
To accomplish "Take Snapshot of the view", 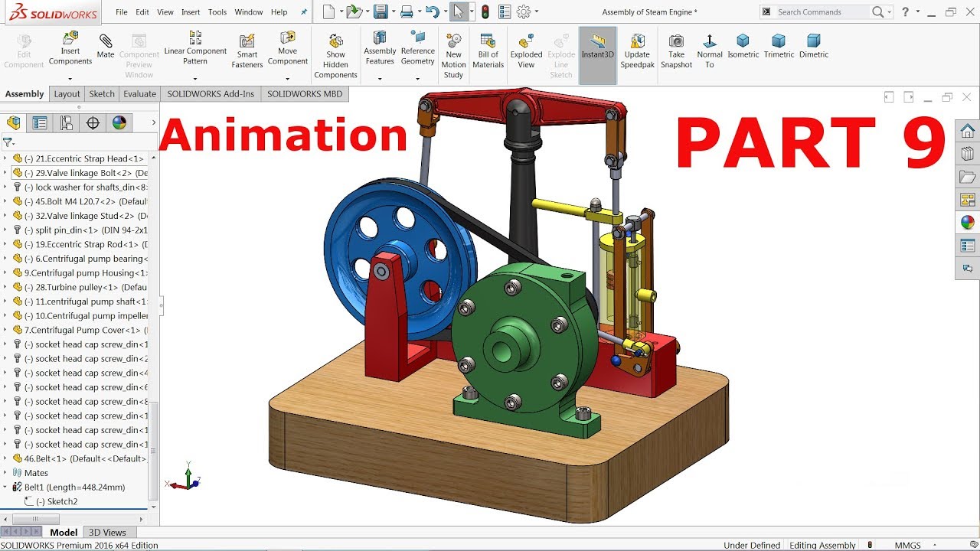I will (676, 51).
